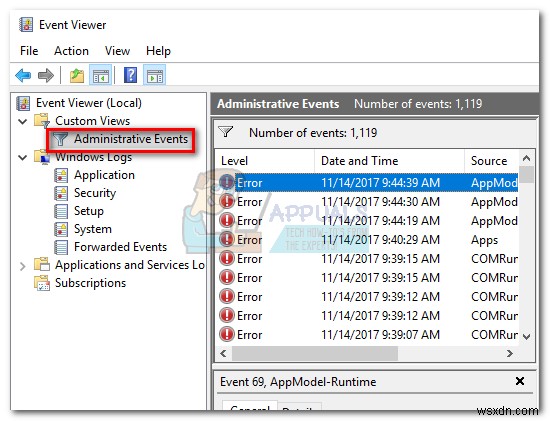Open the Forwarded Events log
The image size is (550, 421).
[x=120, y=247]
